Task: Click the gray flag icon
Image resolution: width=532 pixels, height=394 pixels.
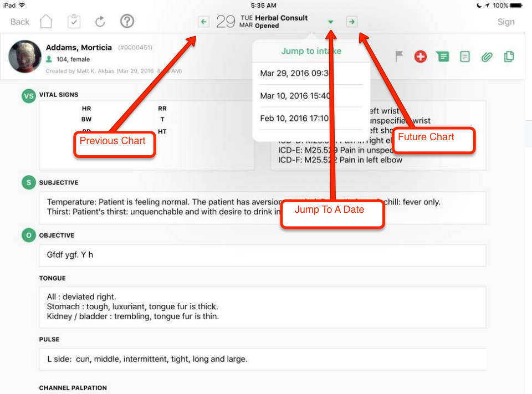Action: point(399,56)
